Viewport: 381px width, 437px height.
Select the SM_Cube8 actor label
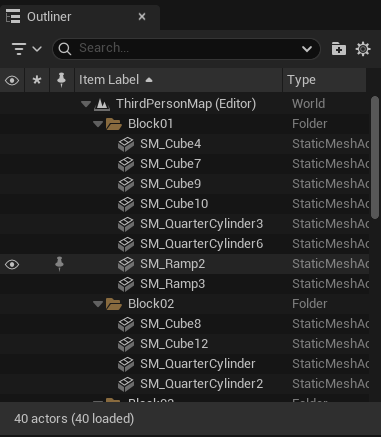coord(171,324)
